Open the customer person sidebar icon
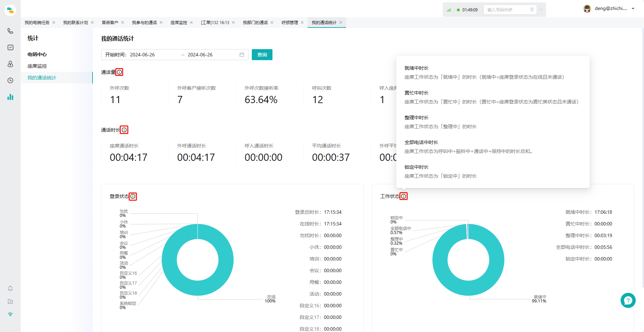The width and height of the screenshot is (644, 332). pos(10,64)
